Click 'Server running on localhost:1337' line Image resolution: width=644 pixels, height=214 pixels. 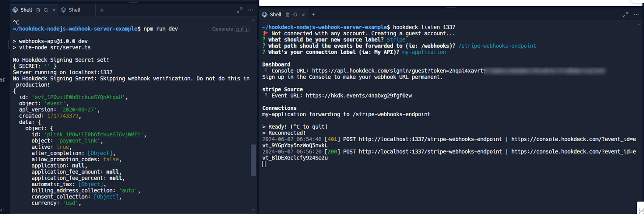coord(63,72)
